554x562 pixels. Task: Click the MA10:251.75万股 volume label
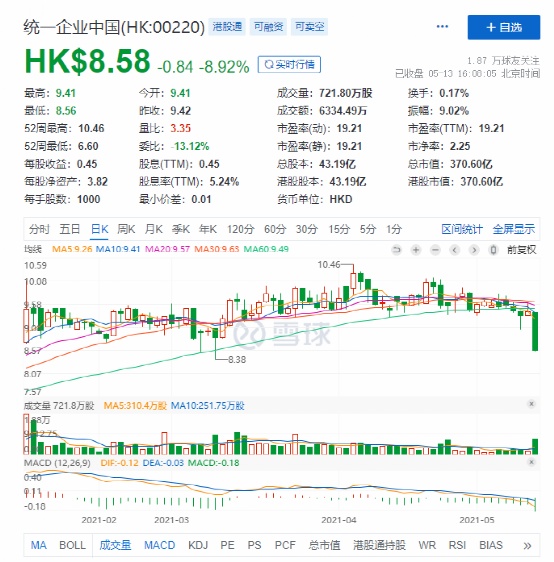coord(207,406)
